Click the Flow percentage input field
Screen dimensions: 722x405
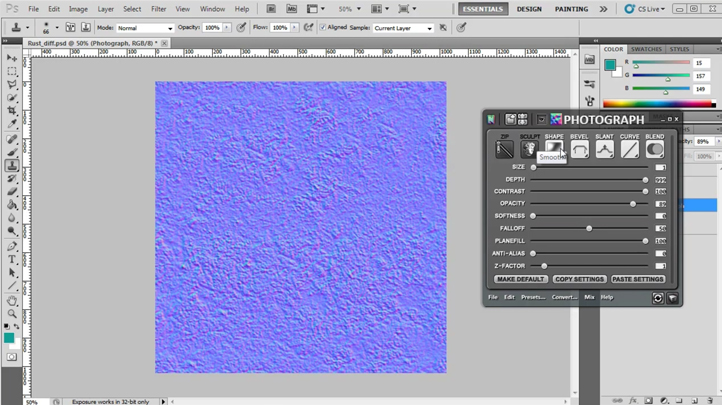[x=279, y=28]
